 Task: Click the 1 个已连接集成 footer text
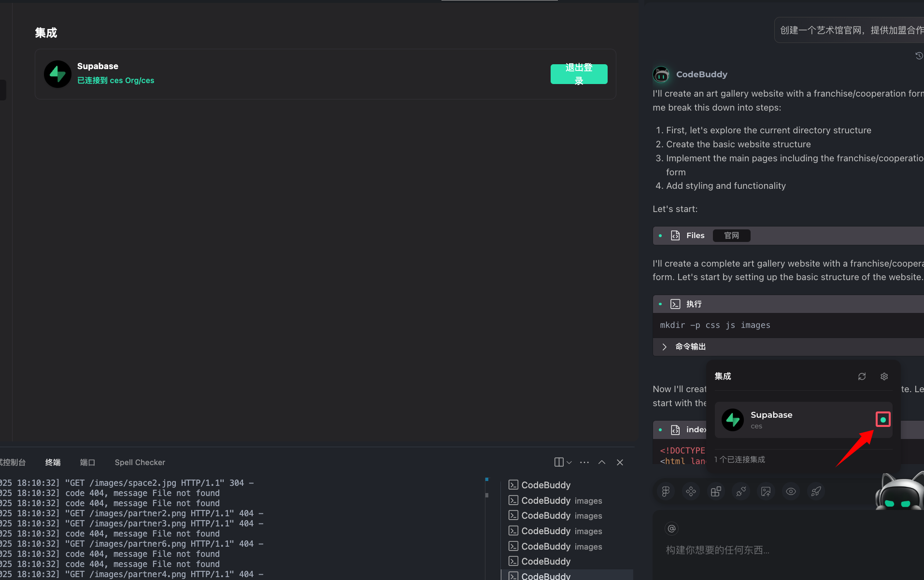click(739, 459)
